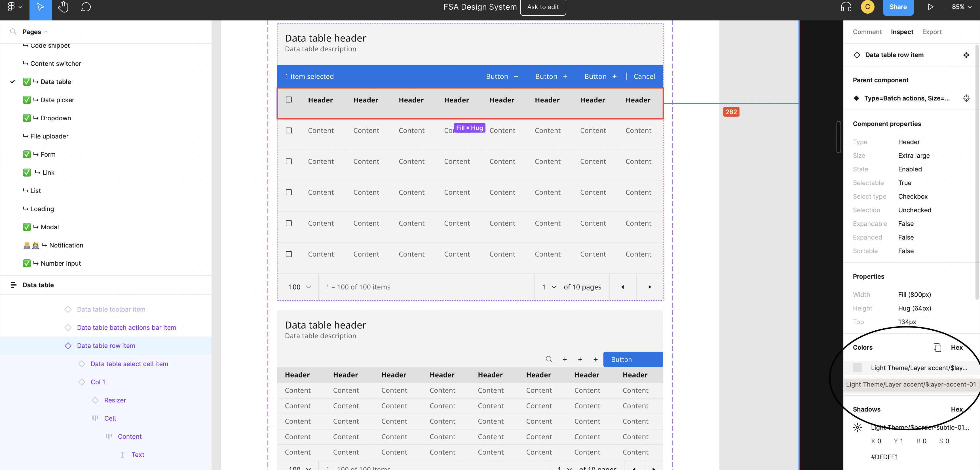Select Data table batch actions bar item layer

(x=126, y=328)
